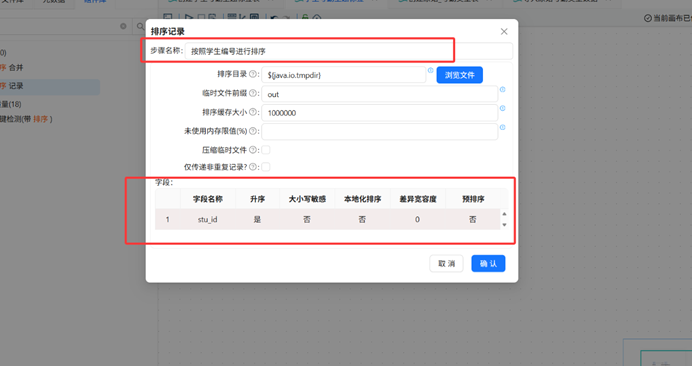This screenshot has width=692, height=366.
Task: Click the 浏览文件 button
Action: point(459,75)
